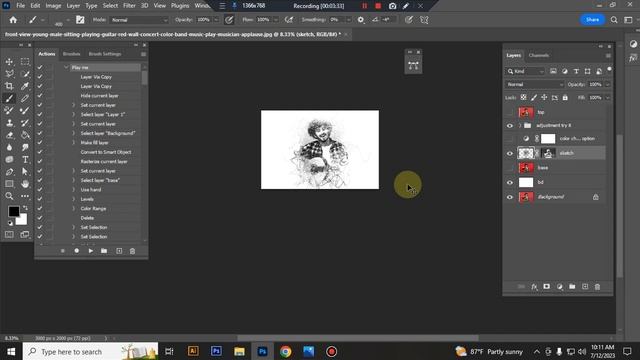640x360 pixels.
Task: Select the Zoom tool
Action: point(9,196)
